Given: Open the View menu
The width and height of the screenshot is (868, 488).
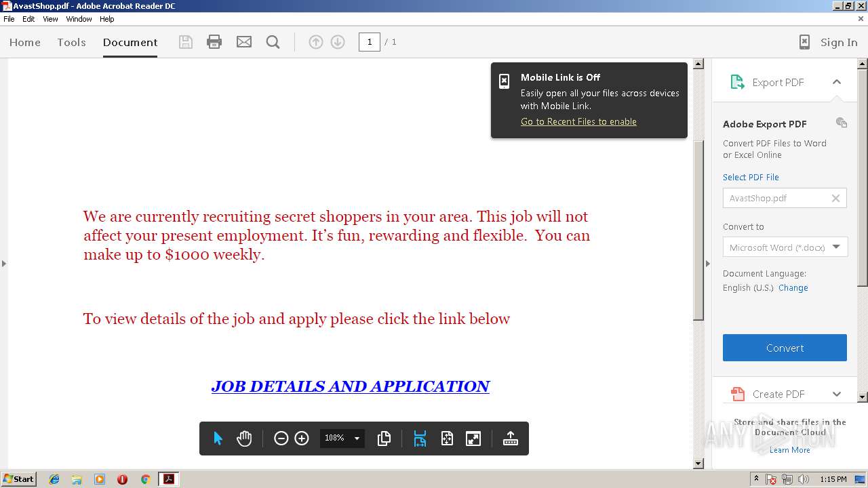Looking at the screenshot, I should (51, 19).
